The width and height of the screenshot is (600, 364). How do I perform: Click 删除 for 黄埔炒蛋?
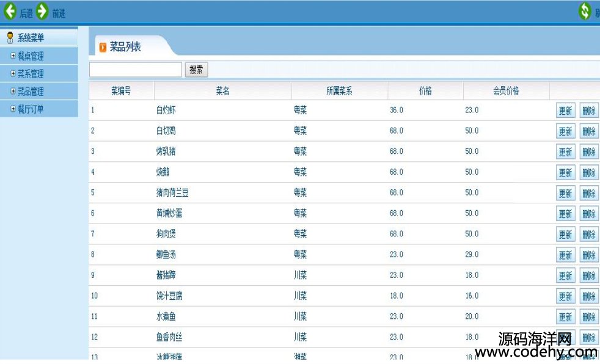coord(589,214)
